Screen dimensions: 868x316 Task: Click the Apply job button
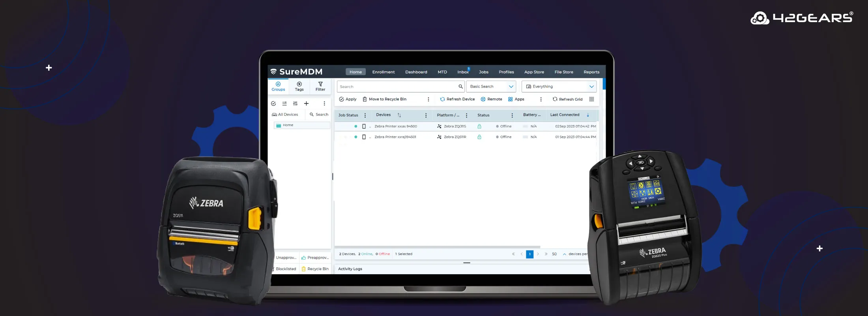pyautogui.click(x=348, y=99)
